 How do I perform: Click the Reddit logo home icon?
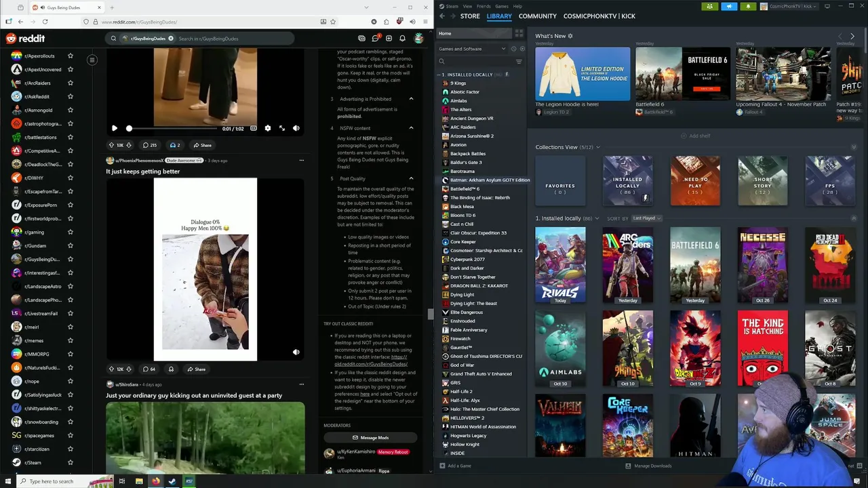(25, 39)
